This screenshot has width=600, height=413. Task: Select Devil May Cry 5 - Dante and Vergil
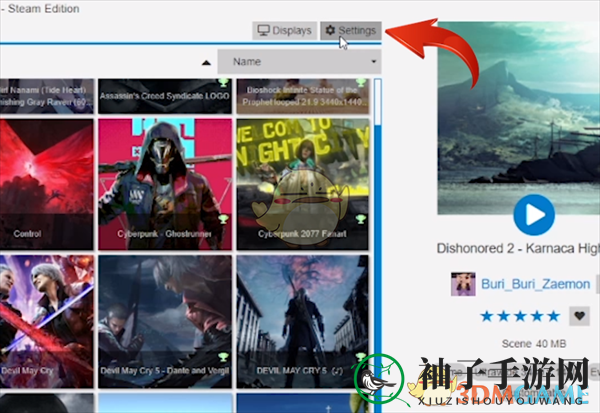[x=165, y=322]
